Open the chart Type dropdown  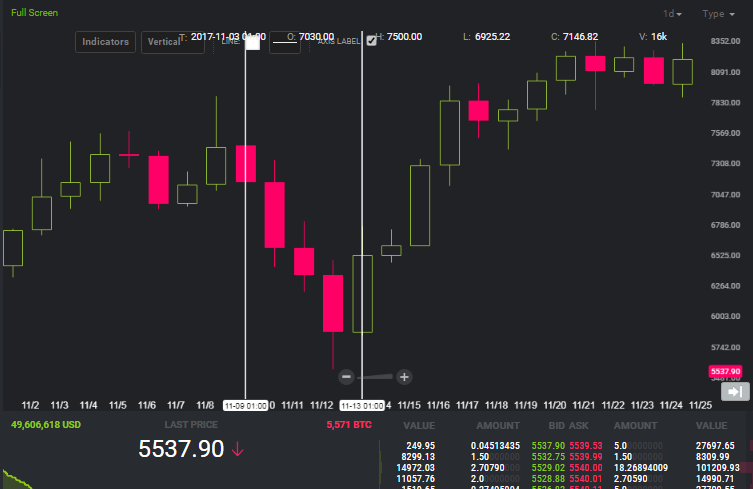pos(718,14)
